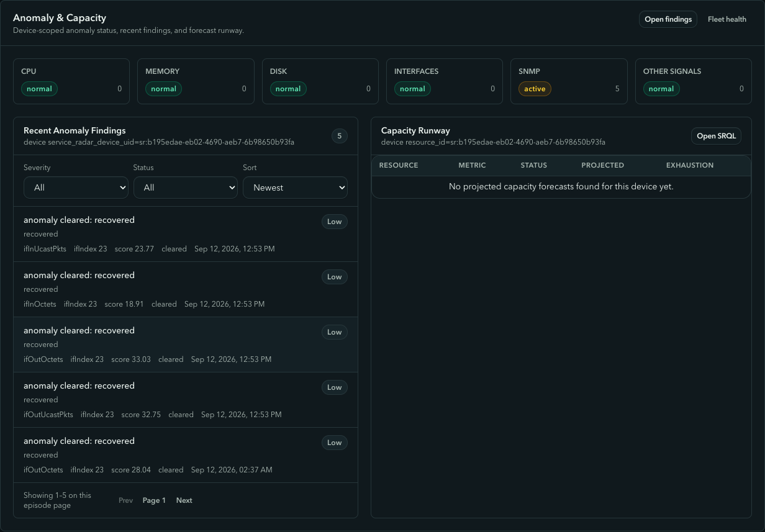
Task: Open the MEMORY status card
Action: point(196,81)
